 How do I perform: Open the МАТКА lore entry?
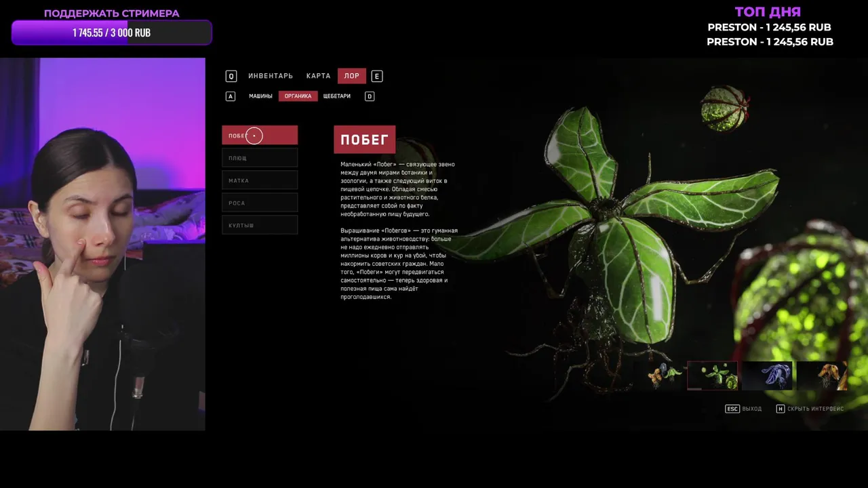pos(260,180)
